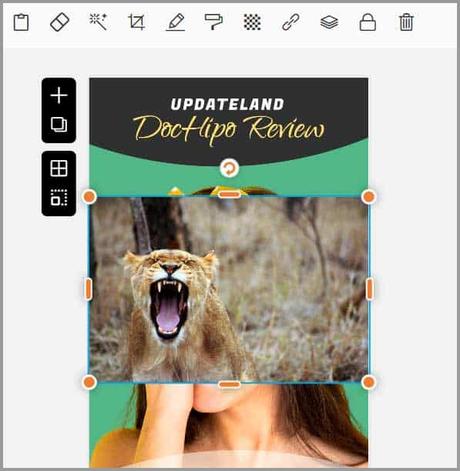Click the left side resize handle
This screenshot has height=471, width=460.
(88, 289)
